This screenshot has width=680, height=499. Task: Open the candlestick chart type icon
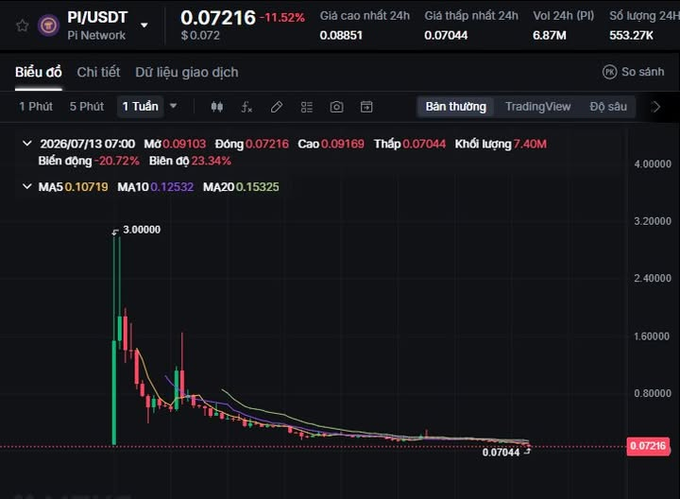point(217,107)
